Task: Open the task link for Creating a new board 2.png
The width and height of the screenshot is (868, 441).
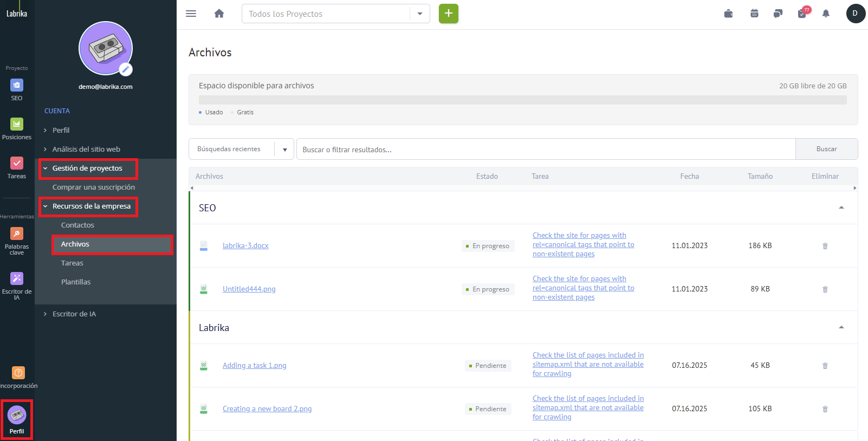Action: [588, 408]
